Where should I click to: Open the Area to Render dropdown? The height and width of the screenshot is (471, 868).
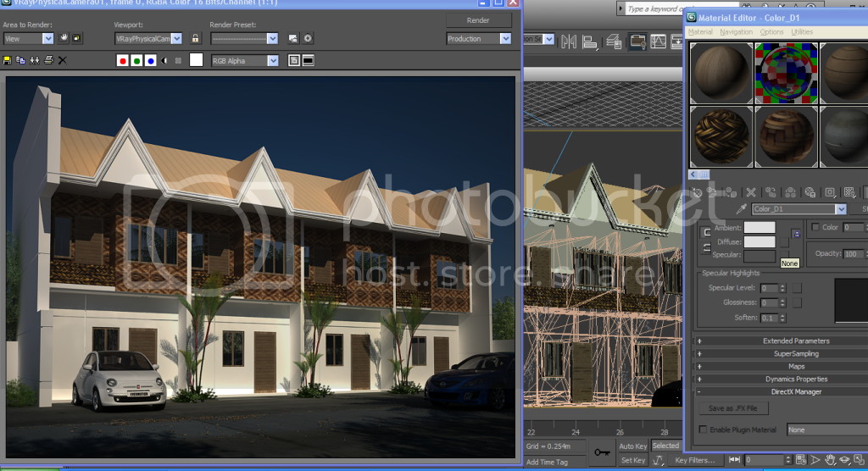coord(29,39)
